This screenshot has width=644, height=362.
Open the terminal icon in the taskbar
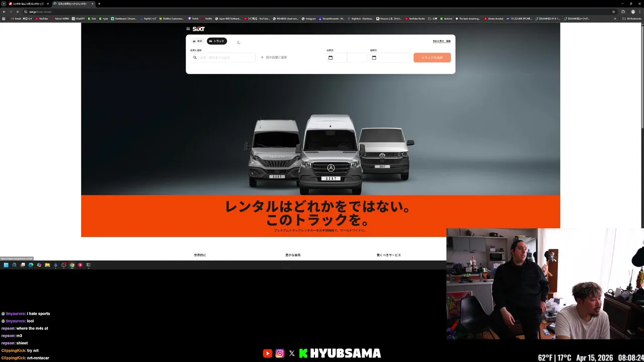pyautogui.click(x=89, y=265)
